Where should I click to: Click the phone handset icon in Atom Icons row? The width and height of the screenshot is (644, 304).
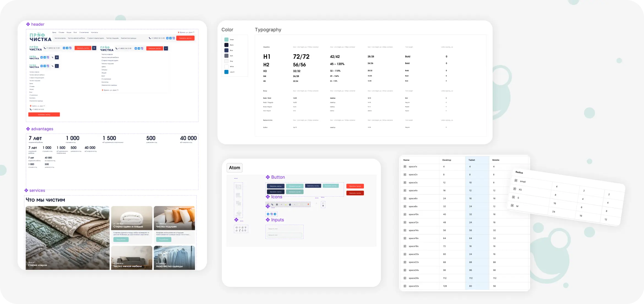click(272, 205)
